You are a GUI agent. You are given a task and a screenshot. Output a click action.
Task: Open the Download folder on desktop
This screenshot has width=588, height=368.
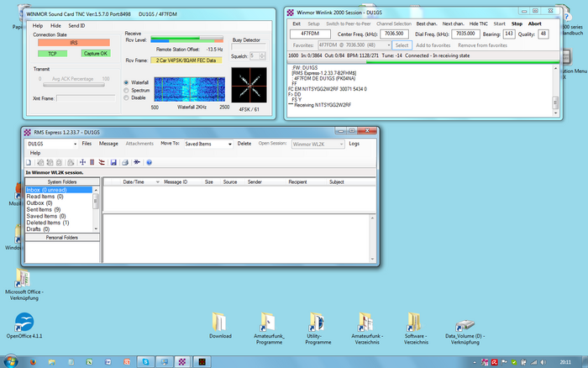(x=220, y=326)
